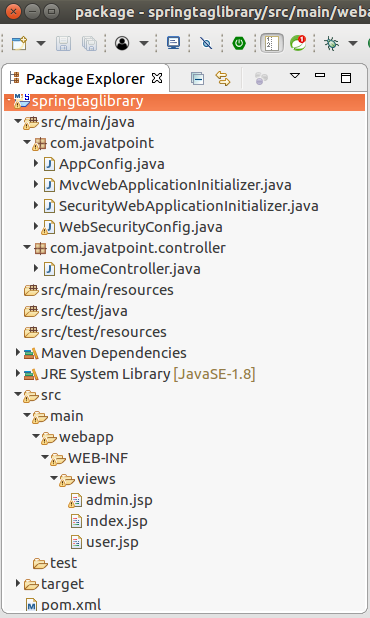The image size is (370, 618).
Task: Click the greyed-out focus task icon
Action: pyautogui.click(x=261, y=78)
